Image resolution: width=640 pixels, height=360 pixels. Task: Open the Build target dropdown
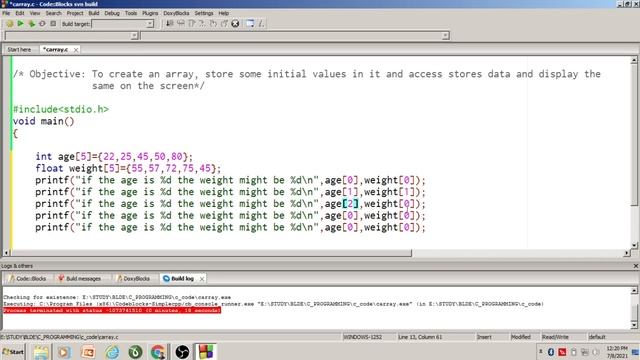tap(150, 24)
